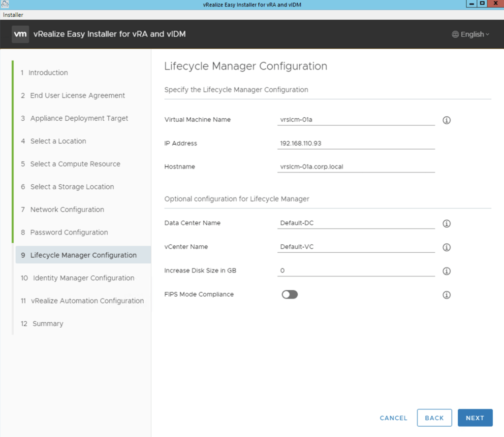
Task: Click the application icon in title bar
Action: 5,4
